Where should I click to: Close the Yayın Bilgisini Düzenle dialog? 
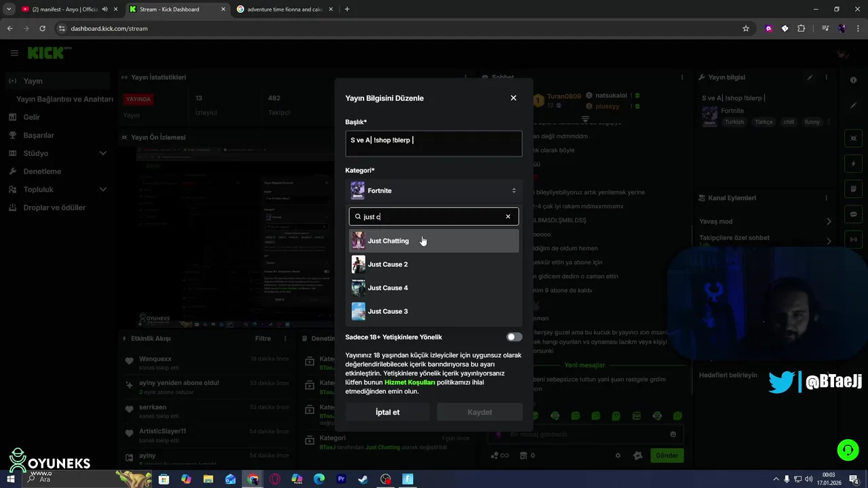coord(513,98)
